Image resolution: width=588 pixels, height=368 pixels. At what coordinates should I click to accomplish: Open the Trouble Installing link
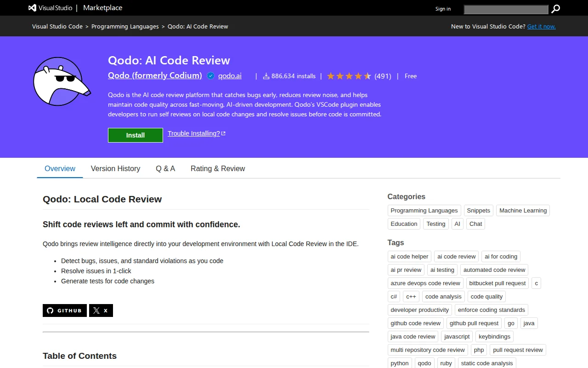point(197,133)
